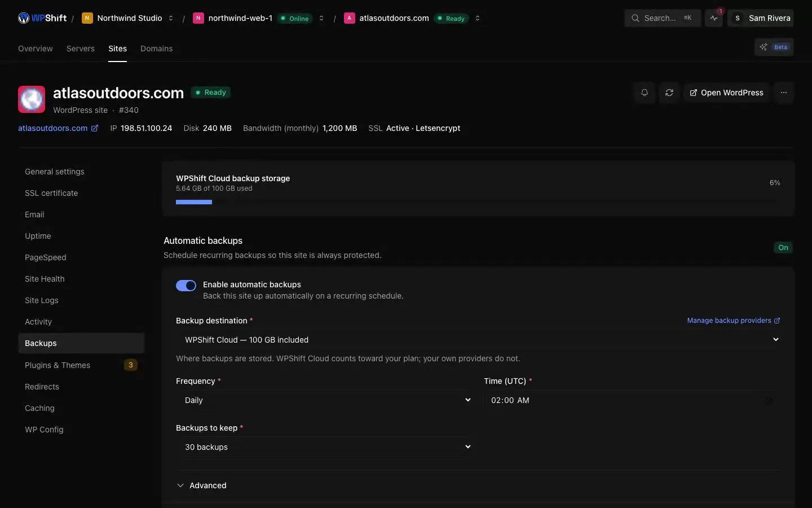Open Caching in sidebar
This screenshot has width=812, height=508.
coord(81,408)
